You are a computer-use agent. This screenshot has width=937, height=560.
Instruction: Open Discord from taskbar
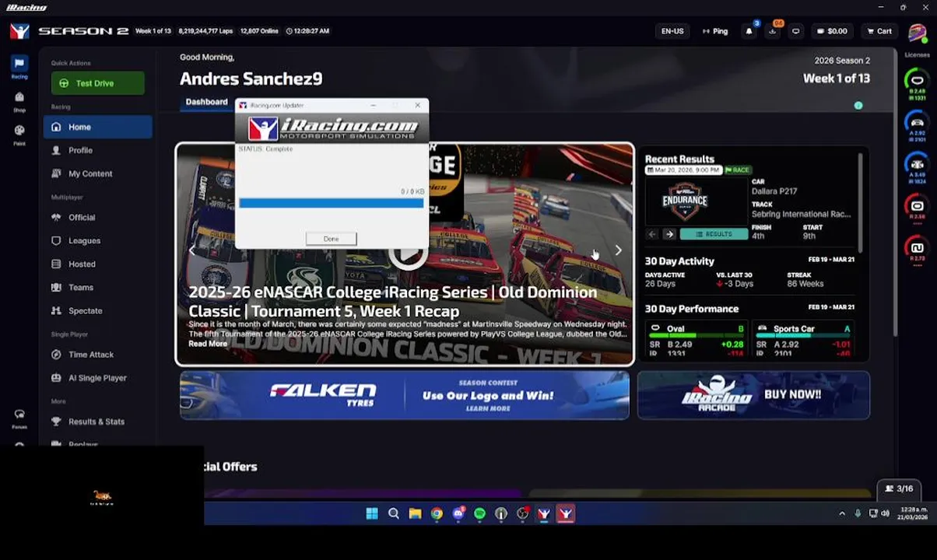[x=458, y=513]
